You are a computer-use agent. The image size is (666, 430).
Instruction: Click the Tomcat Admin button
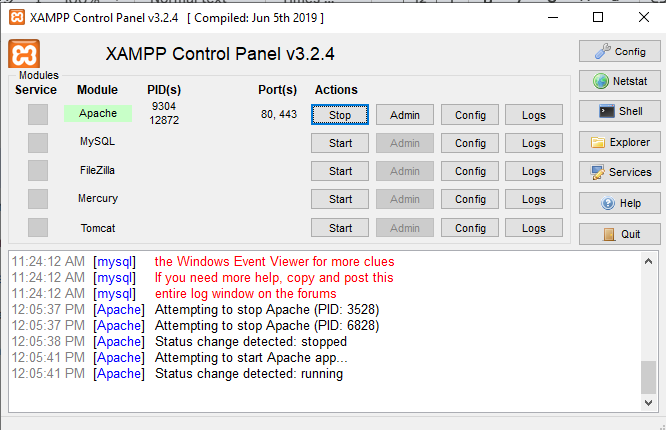405,228
